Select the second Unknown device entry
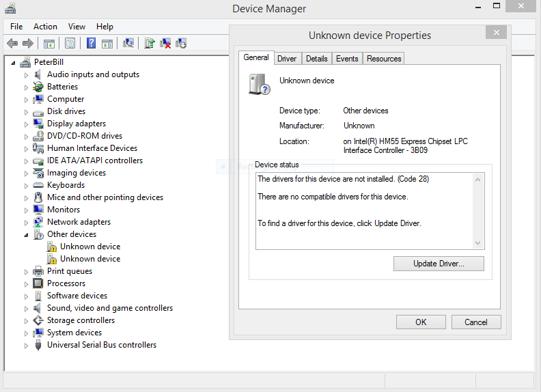 [x=89, y=259]
